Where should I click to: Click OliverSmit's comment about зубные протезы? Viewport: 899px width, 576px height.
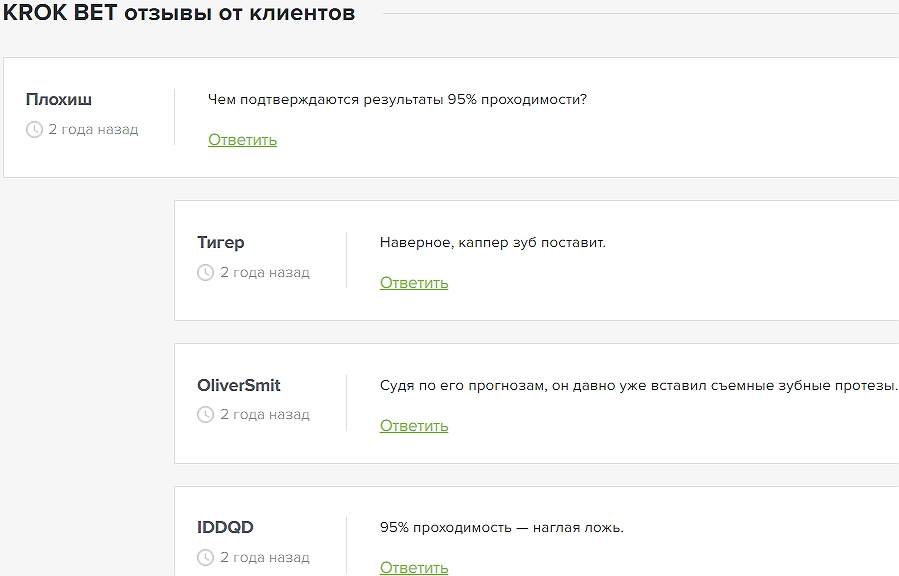(638, 385)
